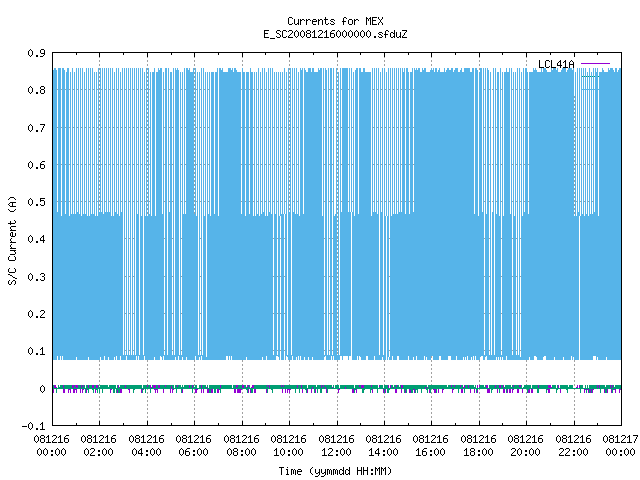Click the 0 y-axis tick label
The height and width of the screenshot is (480, 640).
42,389
